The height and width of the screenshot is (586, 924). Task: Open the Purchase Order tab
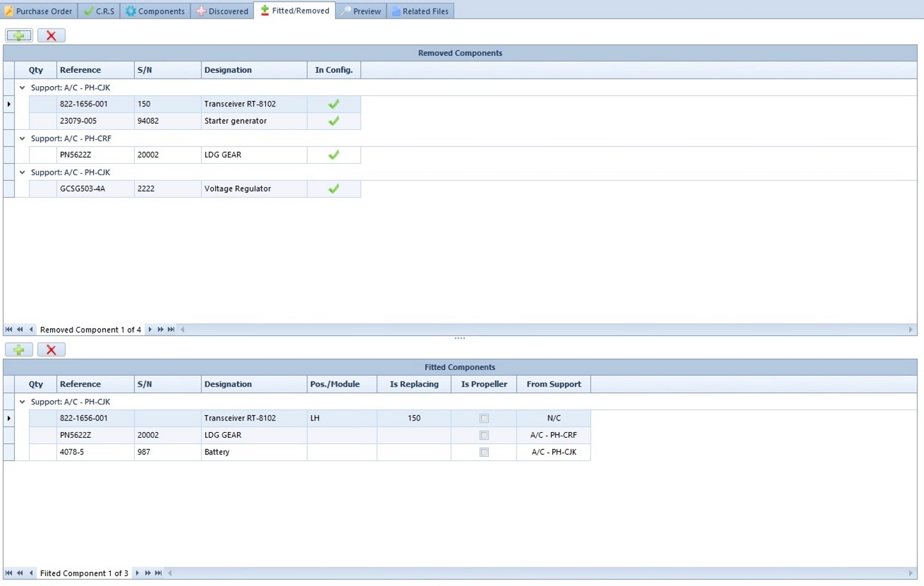39,11
